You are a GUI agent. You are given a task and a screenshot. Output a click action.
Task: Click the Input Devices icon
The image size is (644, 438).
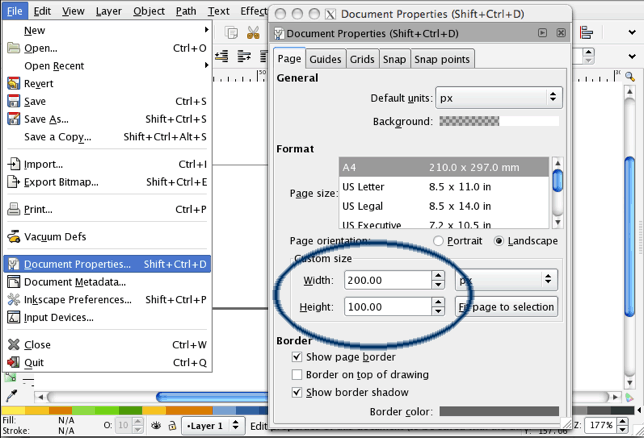tap(14, 317)
